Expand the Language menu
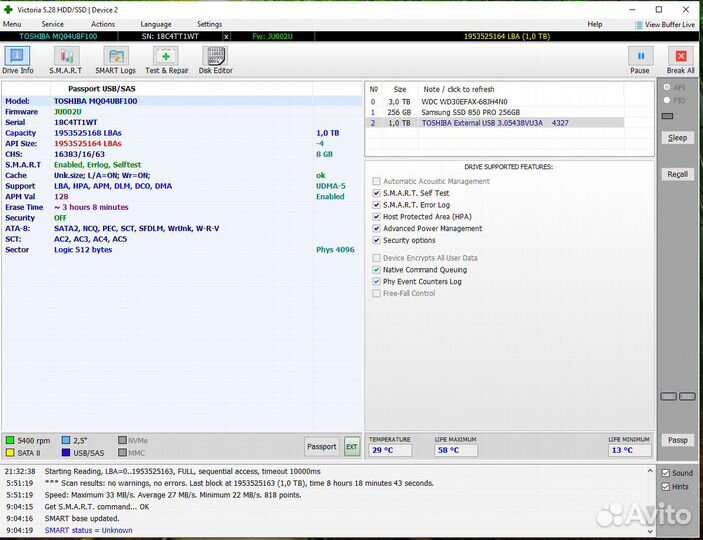This screenshot has height=540, width=703. [x=156, y=24]
